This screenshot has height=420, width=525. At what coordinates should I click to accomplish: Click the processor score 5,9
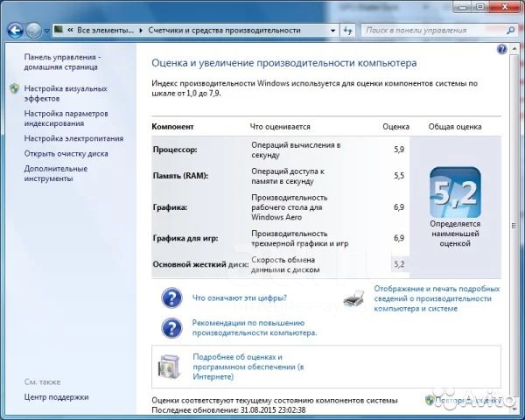point(399,150)
